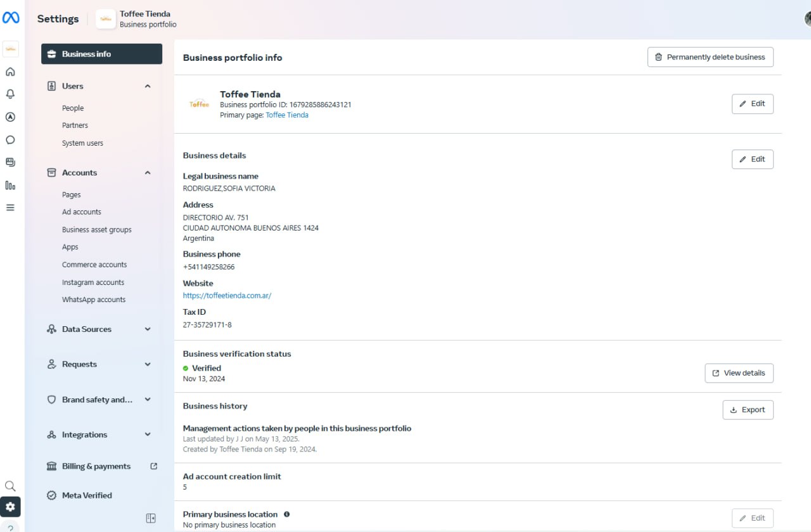Click View details for verification status
The width and height of the screenshot is (811, 532).
tap(739, 373)
